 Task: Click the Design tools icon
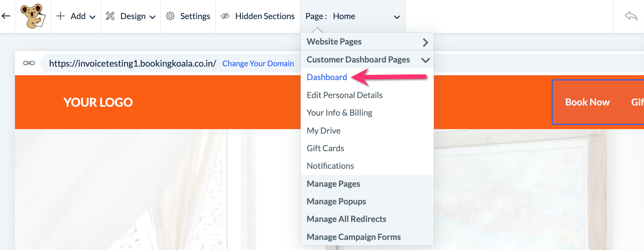[x=110, y=16]
